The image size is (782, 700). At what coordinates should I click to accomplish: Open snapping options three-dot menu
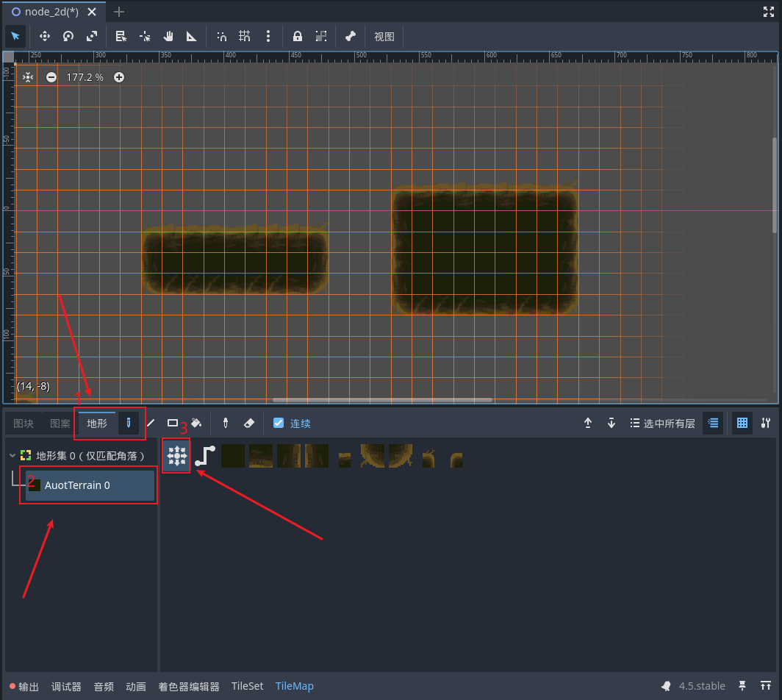click(268, 36)
